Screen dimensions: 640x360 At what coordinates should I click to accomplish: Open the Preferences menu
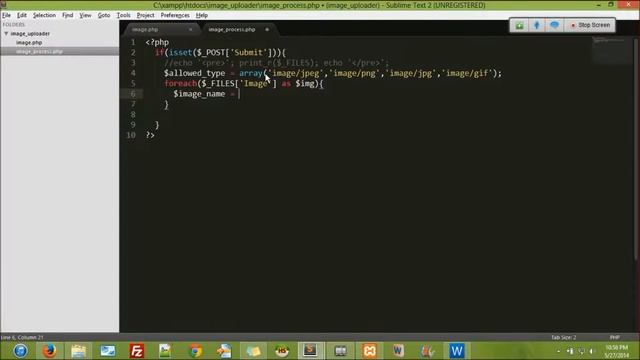(175, 15)
